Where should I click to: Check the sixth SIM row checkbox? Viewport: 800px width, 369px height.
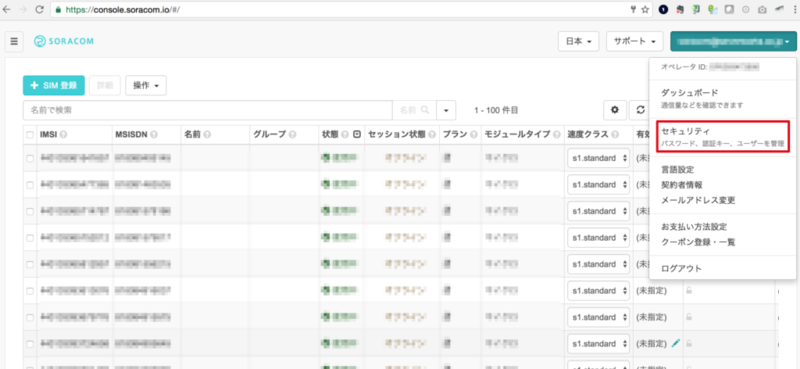pos(30,291)
